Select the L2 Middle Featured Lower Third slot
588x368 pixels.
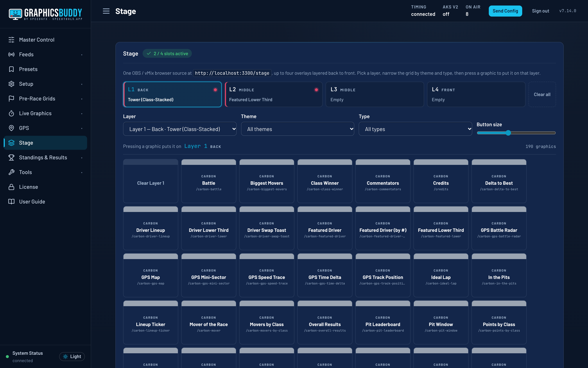pos(274,94)
